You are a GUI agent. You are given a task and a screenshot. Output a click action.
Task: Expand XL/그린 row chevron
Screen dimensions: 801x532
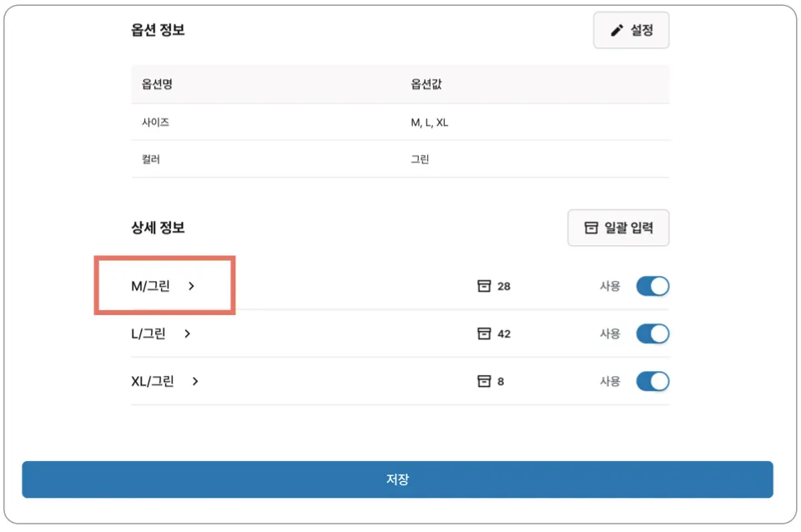click(195, 381)
